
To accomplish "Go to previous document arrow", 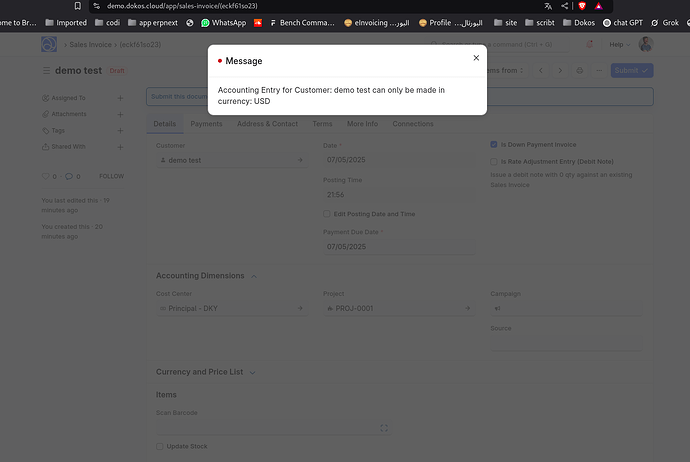I will click(541, 70).
